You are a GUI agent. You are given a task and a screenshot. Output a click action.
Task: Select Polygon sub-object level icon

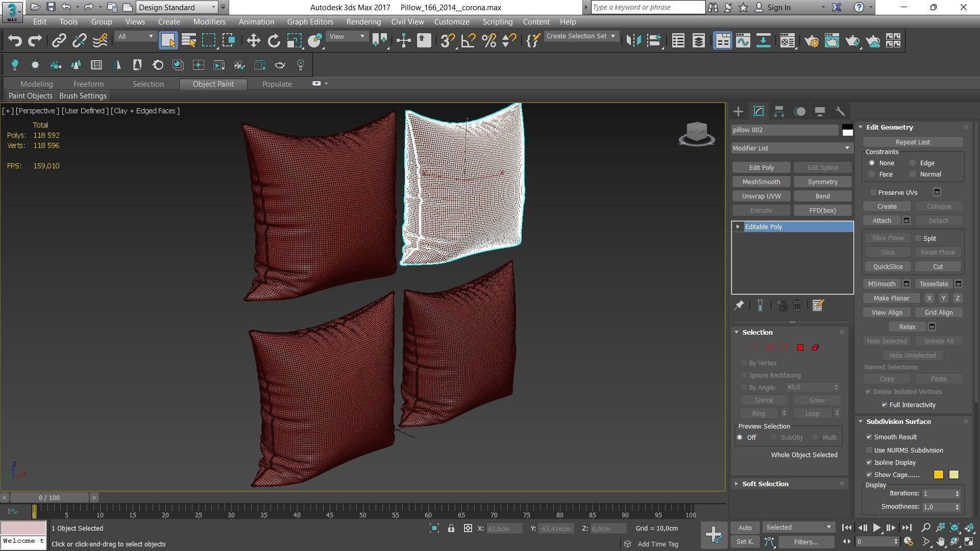click(x=800, y=347)
